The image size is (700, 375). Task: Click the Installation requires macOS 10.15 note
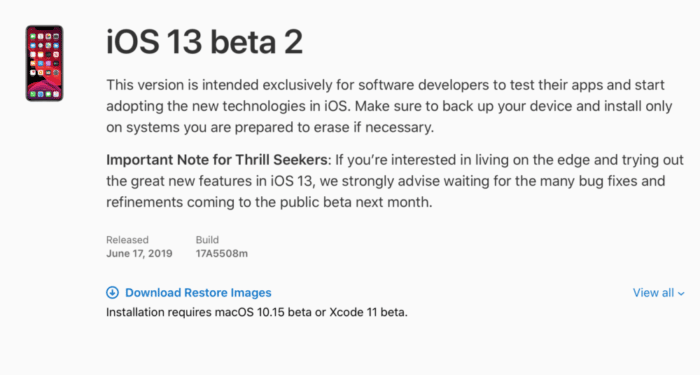tap(257, 312)
